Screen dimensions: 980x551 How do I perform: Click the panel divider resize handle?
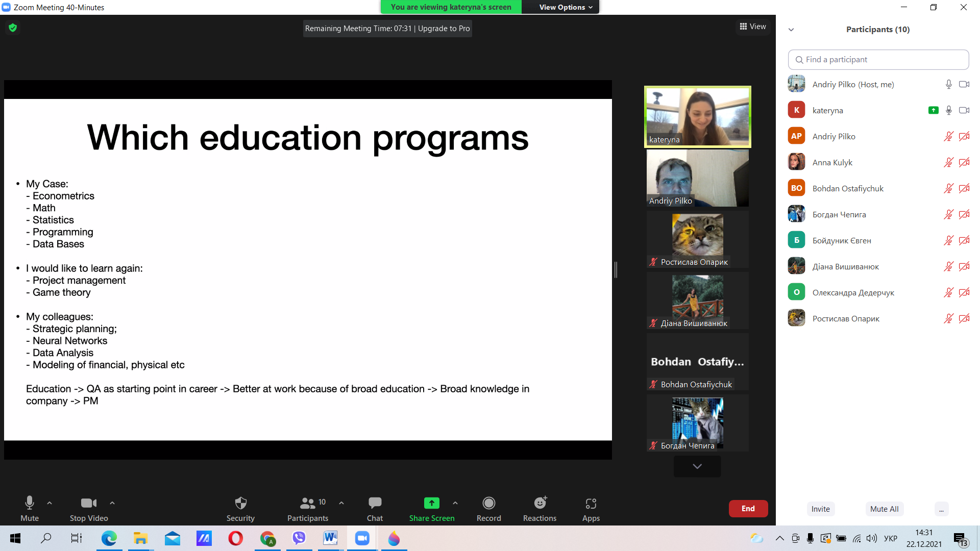pyautogui.click(x=616, y=270)
